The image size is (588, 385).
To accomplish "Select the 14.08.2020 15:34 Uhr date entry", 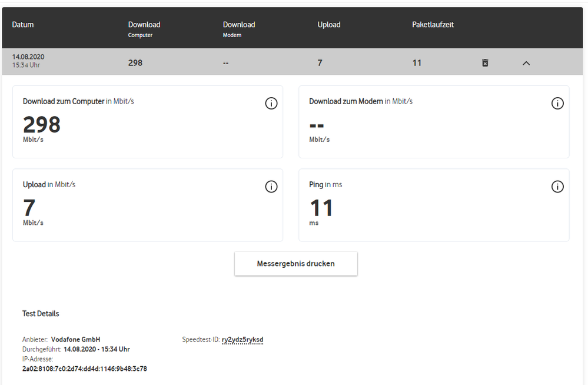I will pyautogui.click(x=28, y=61).
